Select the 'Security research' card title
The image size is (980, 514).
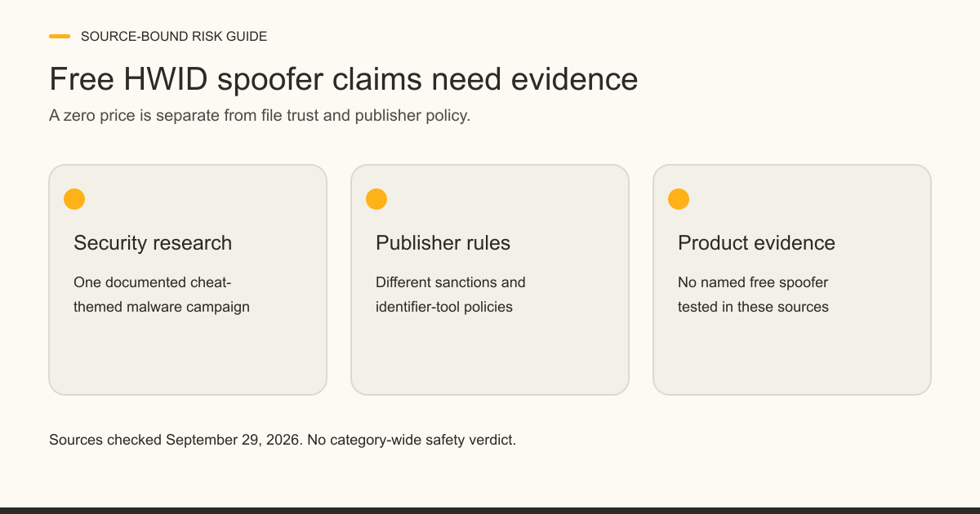pyautogui.click(x=153, y=243)
